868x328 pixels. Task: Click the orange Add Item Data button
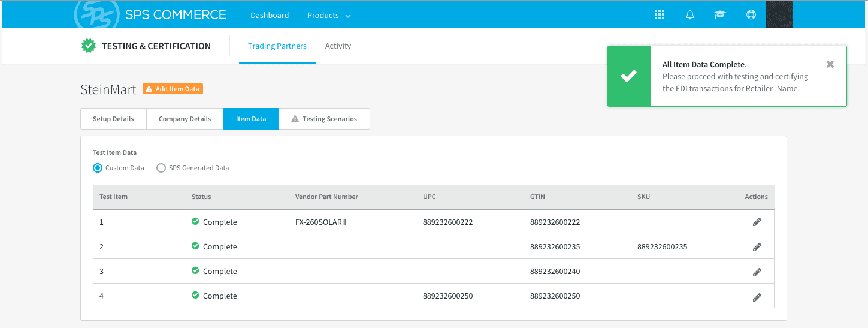coord(173,89)
